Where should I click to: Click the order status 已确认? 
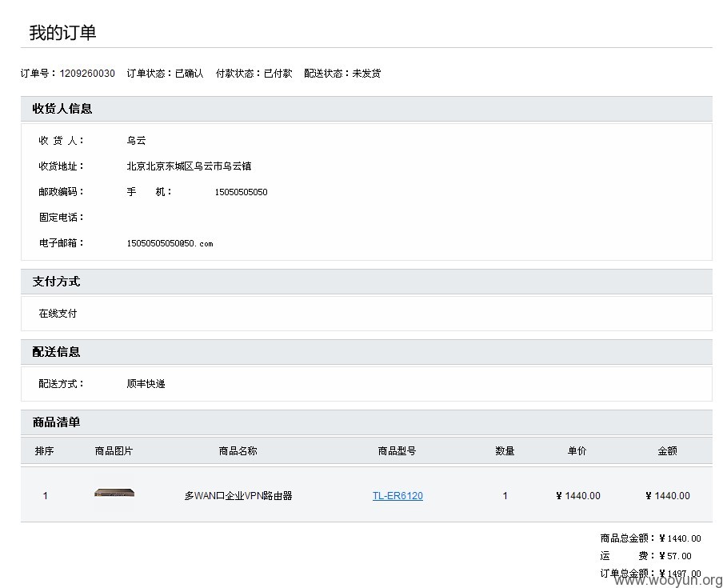pyautogui.click(x=190, y=74)
